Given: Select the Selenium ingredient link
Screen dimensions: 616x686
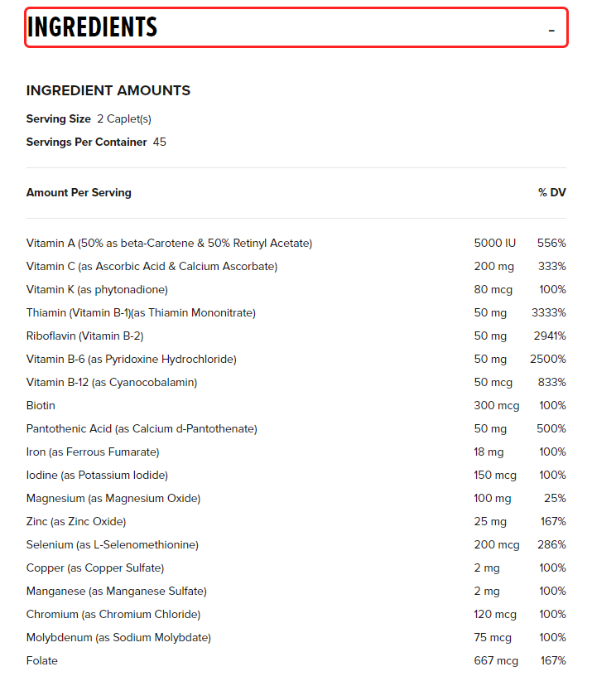Looking at the screenshot, I should click(112, 544).
